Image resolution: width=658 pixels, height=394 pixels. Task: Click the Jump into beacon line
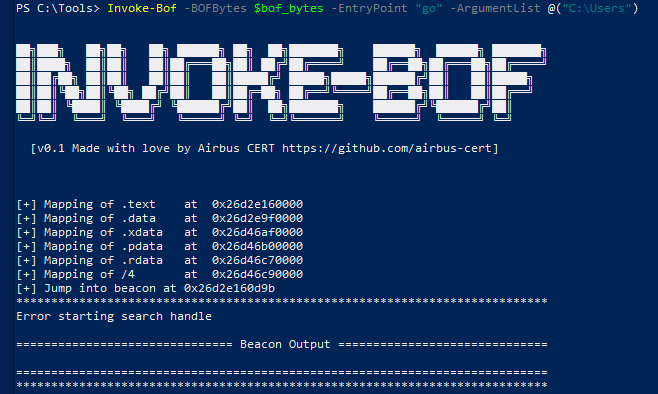146,288
